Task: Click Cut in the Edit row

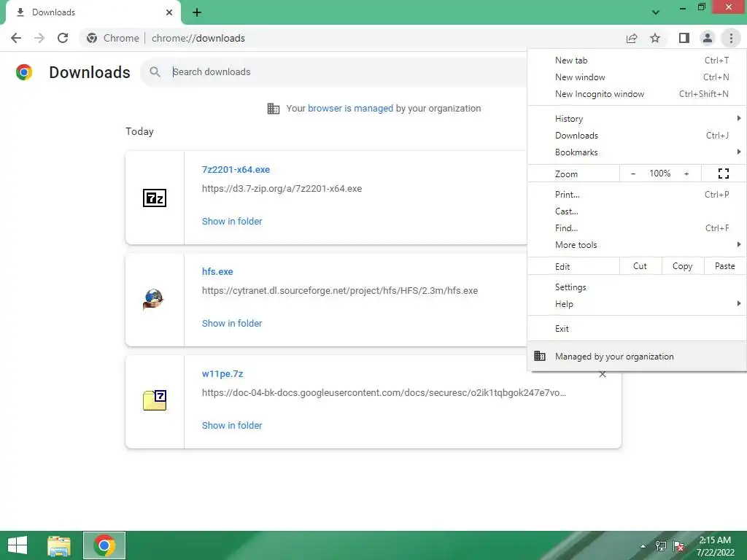Action: 640,266
